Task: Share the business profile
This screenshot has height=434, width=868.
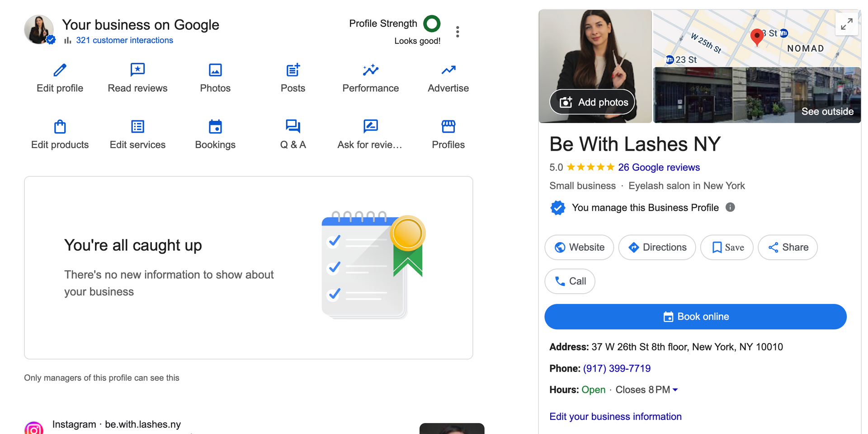Action: pos(788,248)
